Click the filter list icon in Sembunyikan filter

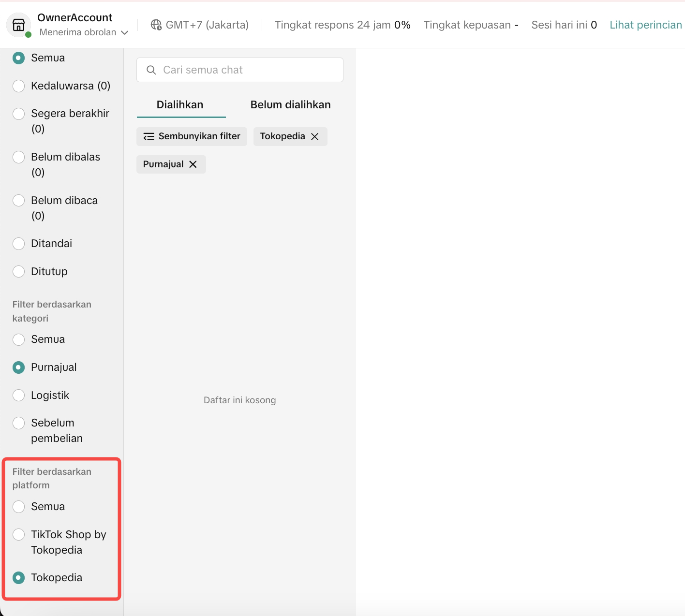pos(149,136)
